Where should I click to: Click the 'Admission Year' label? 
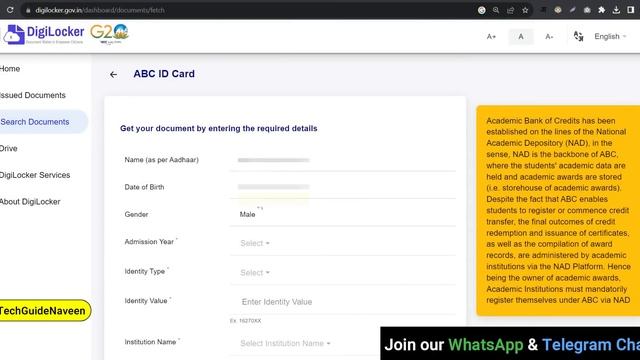(x=149, y=242)
